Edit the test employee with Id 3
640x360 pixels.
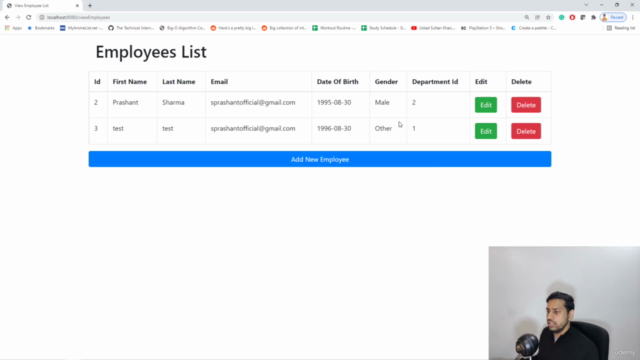coord(486,131)
